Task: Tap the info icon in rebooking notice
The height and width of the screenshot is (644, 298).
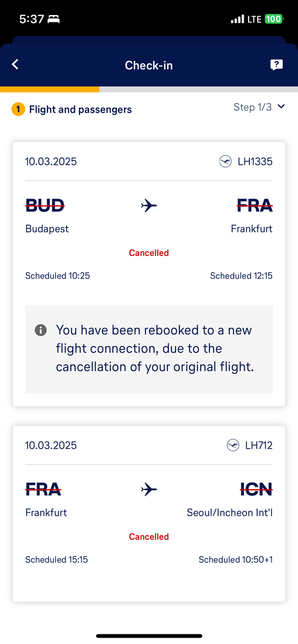Action: click(x=41, y=330)
